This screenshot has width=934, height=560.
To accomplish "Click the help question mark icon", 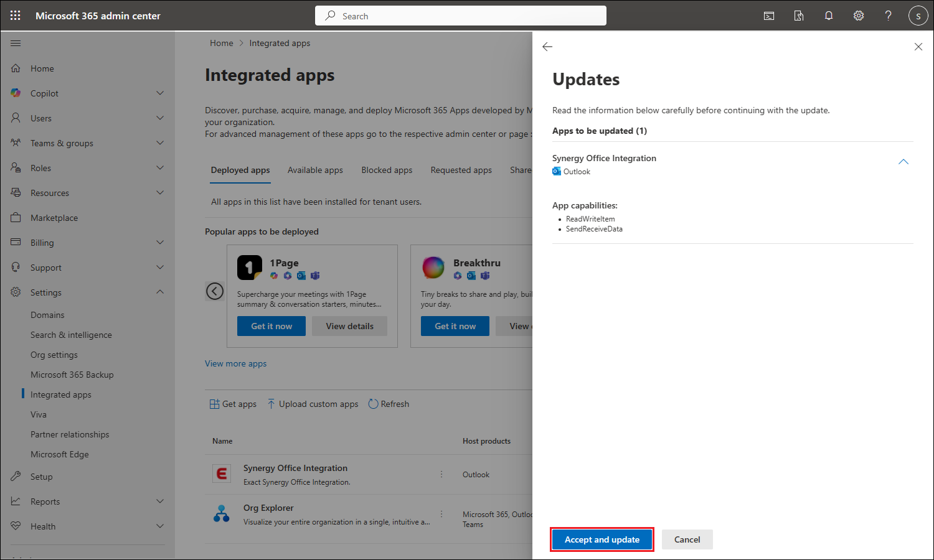I will (889, 16).
